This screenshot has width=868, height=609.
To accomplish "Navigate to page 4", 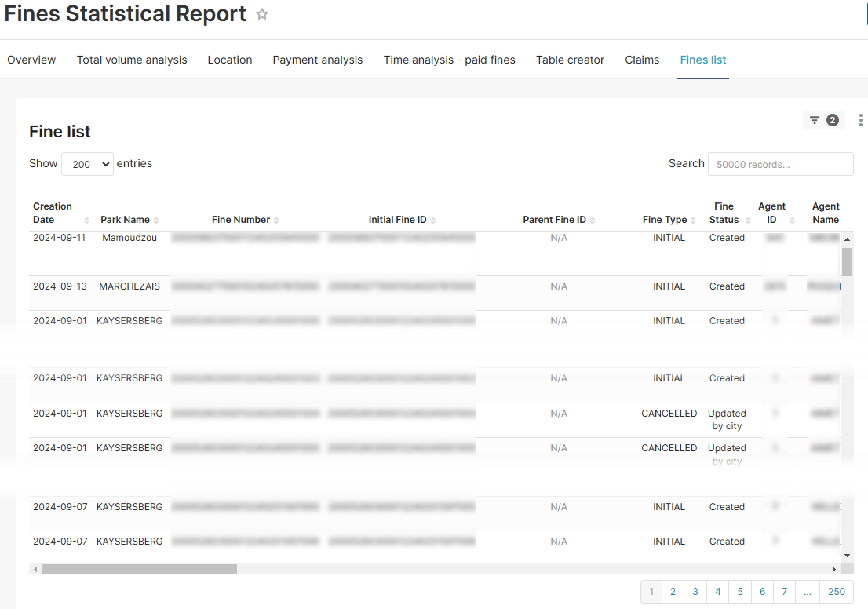I will tap(718, 591).
